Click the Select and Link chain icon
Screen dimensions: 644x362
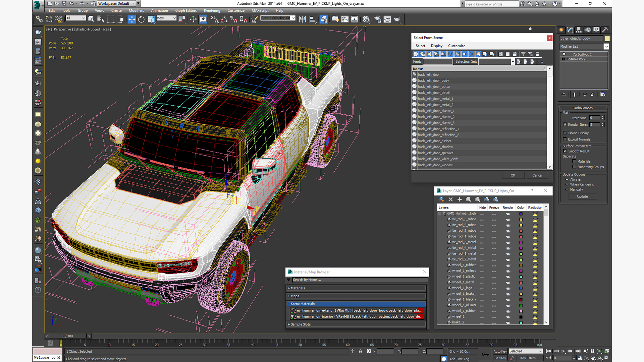pos(39,19)
